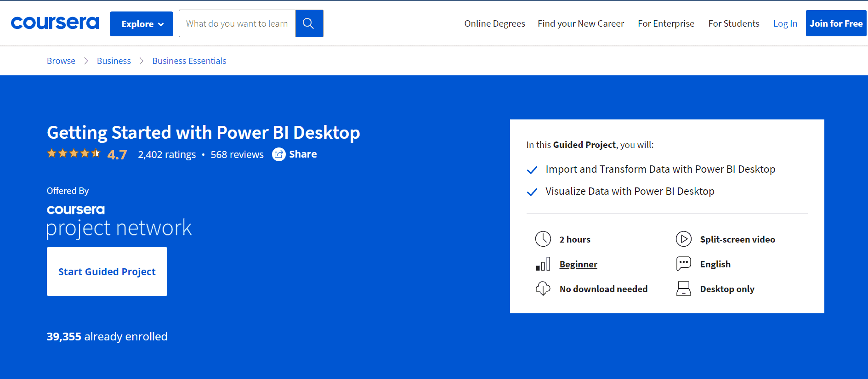Click checkmark beside Import and Transform Data
Viewport: 868px width, 379px height.
(x=532, y=170)
